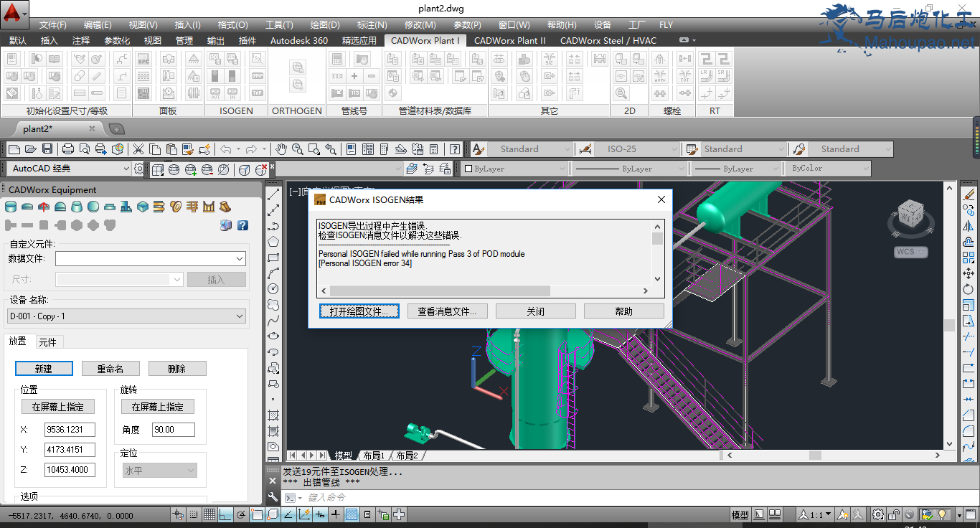Open the 1:1 annotation scale dropdown
The width and height of the screenshot is (980, 528).
[816, 514]
